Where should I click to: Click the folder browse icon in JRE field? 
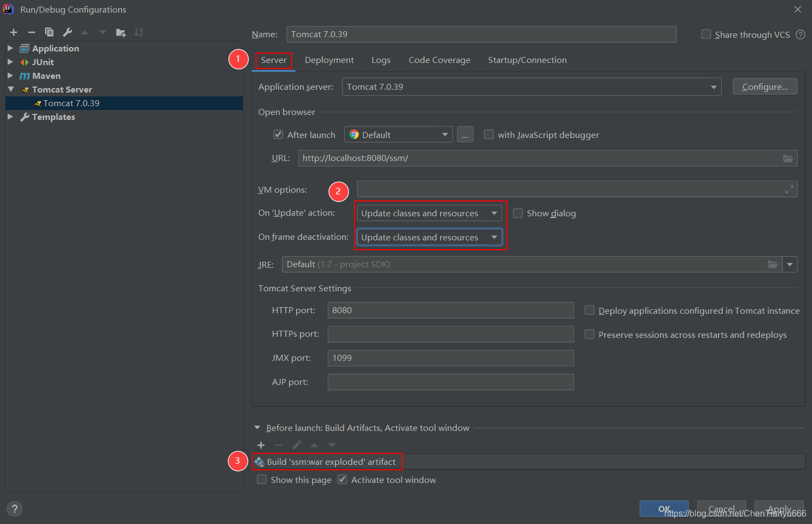pyautogui.click(x=773, y=264)
